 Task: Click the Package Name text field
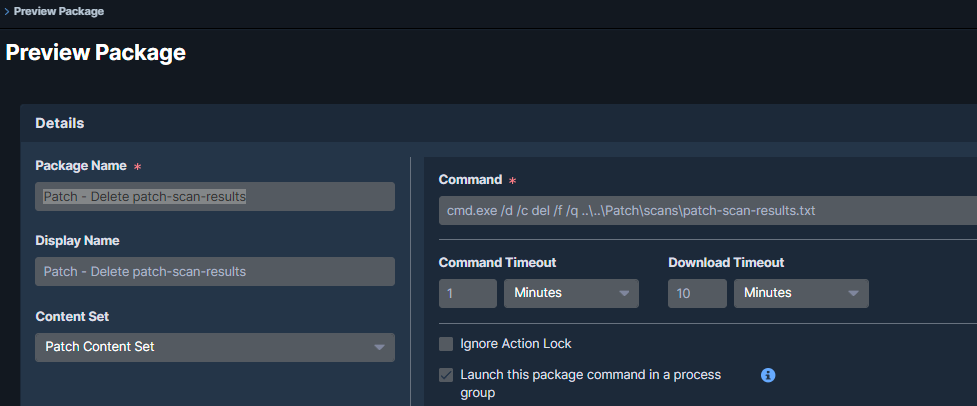(x=215, y=197)
